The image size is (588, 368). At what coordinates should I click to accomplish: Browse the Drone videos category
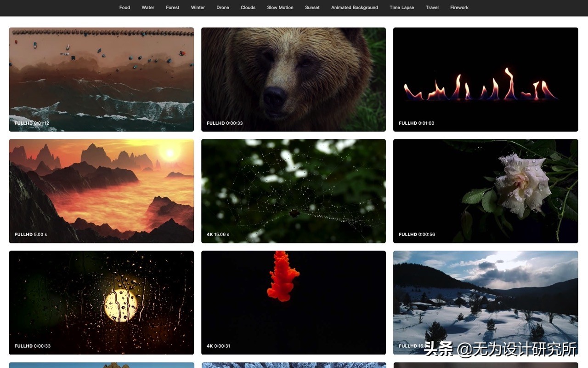coord(223,7)
